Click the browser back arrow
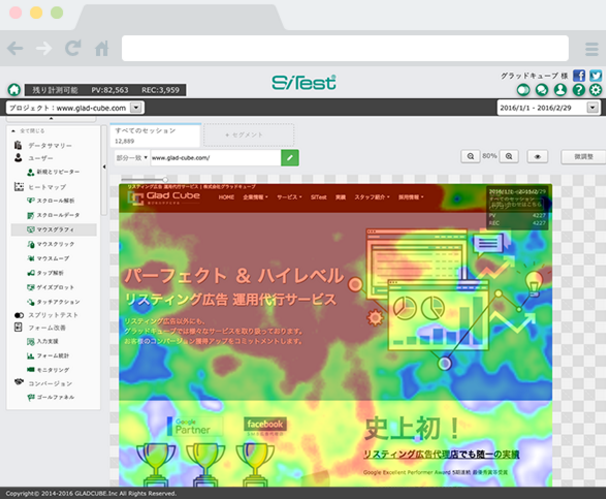606x499 pixels. (x=15, y=49)
